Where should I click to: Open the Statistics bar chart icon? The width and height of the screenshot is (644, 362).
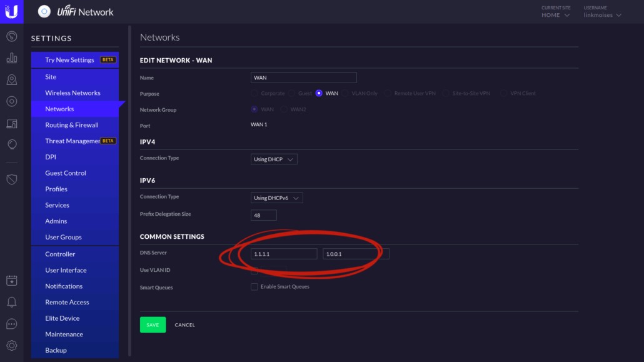tap(11, 58)
